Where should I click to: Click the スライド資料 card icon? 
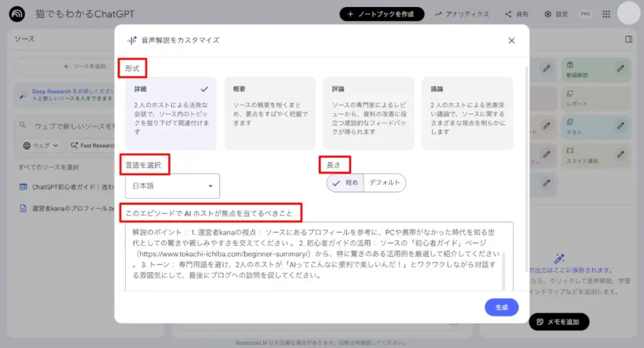(570, 151)
